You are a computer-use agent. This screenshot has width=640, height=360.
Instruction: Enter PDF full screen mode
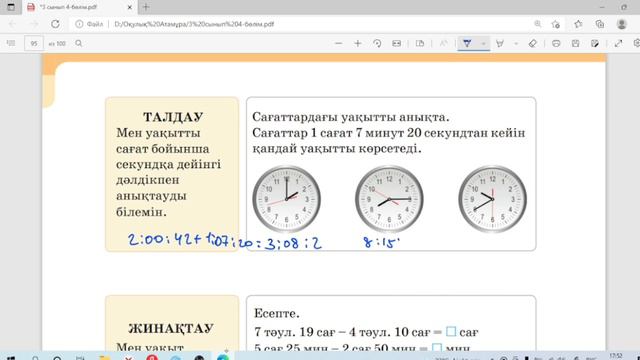[x=618, y=43]
